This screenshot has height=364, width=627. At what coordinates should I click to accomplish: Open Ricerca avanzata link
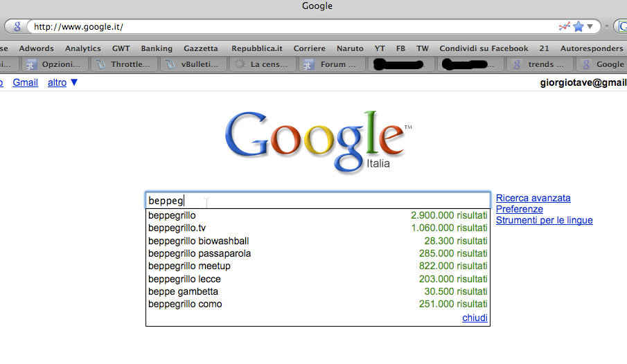click(533, 198)
